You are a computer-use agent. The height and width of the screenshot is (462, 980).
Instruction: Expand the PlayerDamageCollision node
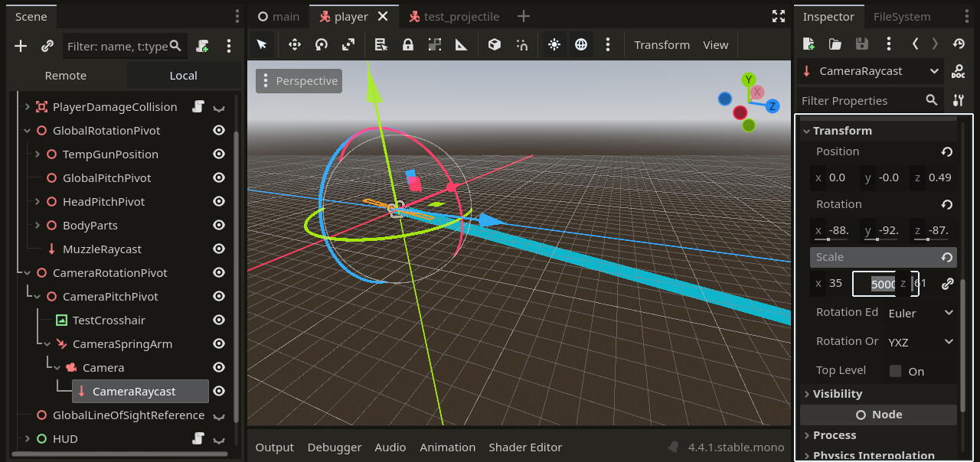point(28,107)
